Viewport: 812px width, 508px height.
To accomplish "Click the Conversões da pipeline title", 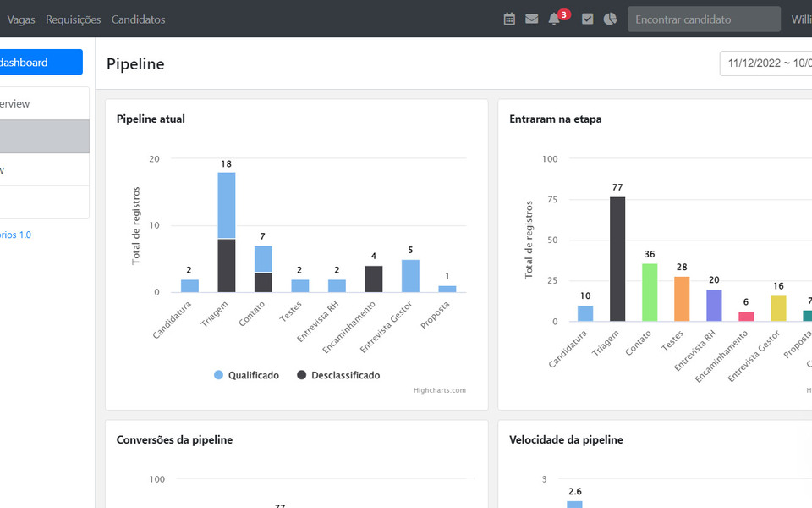I will point(174,439).
